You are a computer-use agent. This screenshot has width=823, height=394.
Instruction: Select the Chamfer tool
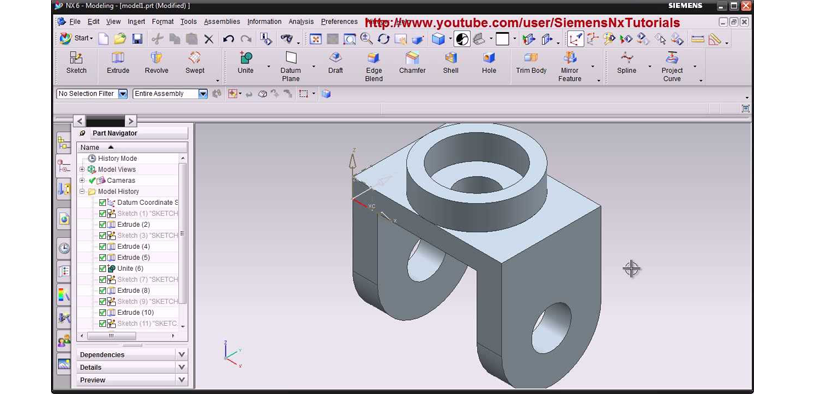click(x=412, y=63)
